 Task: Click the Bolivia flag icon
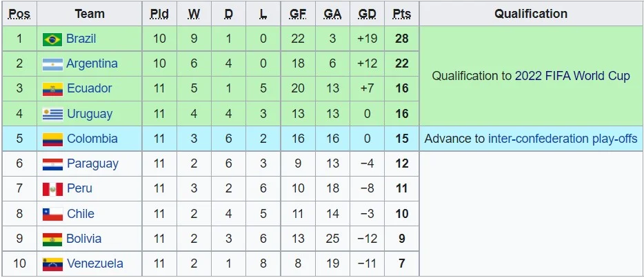(52, 239)
